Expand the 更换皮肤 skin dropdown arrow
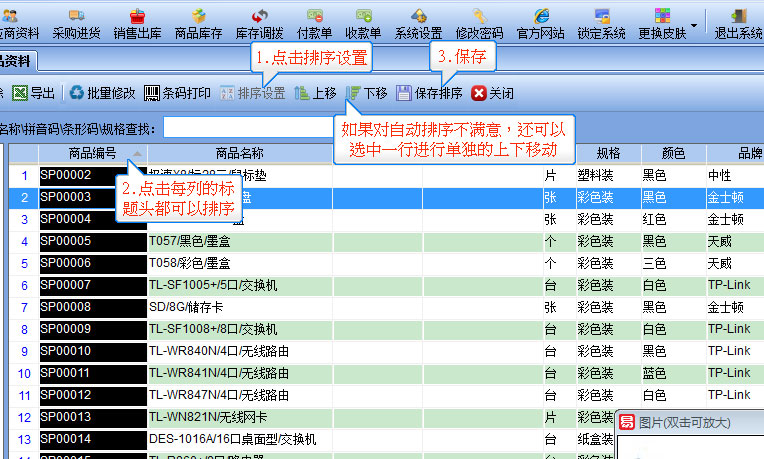764x459 pixels. click(x=694, y=22)
